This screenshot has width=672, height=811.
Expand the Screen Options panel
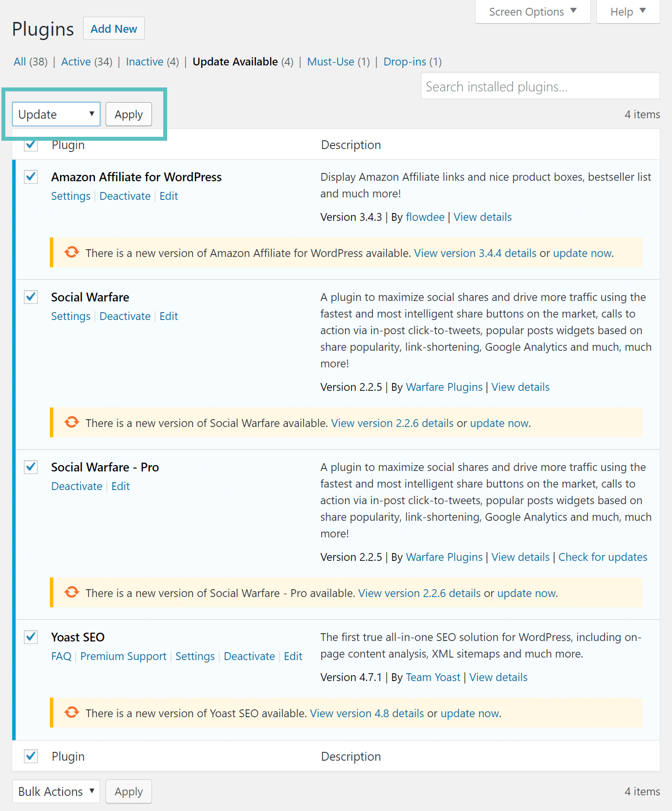pos(533,12)
